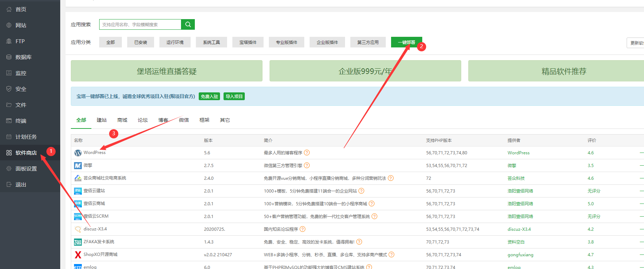Click the discuz-X3.4 app icon
Screen dimensions: 644x269
click(78, 229)
